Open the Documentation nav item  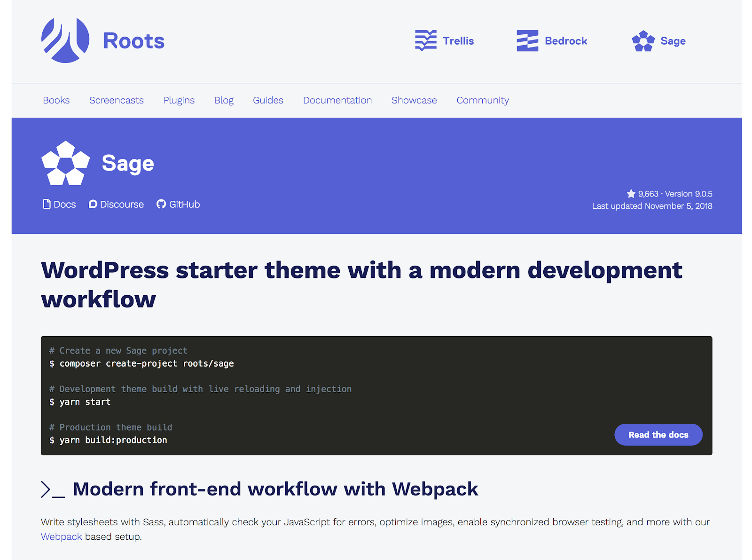[x=337, y=100]
